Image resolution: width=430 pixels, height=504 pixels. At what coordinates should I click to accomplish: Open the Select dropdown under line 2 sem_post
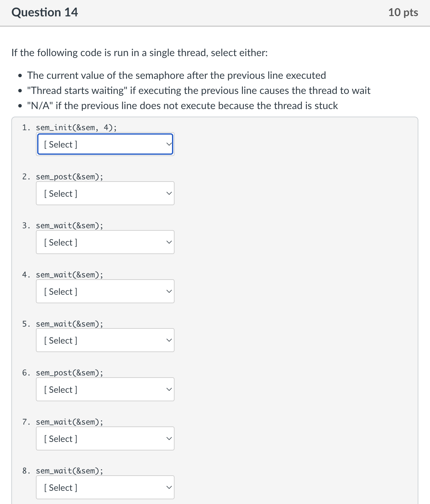point(105,193)
